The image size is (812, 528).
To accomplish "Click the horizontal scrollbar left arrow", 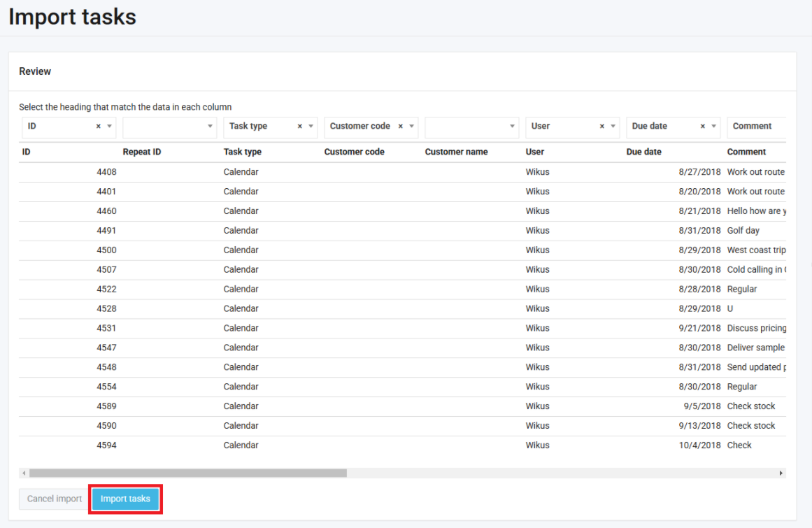I will tap(24, 473).
